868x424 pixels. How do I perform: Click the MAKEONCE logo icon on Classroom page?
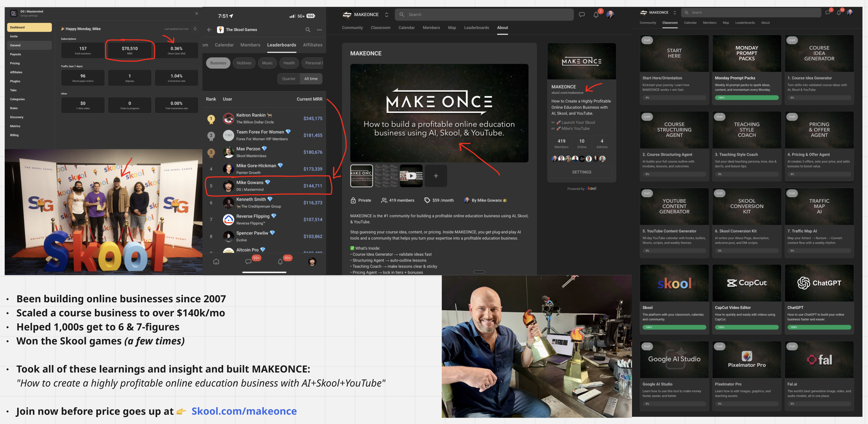click(643, 12)
